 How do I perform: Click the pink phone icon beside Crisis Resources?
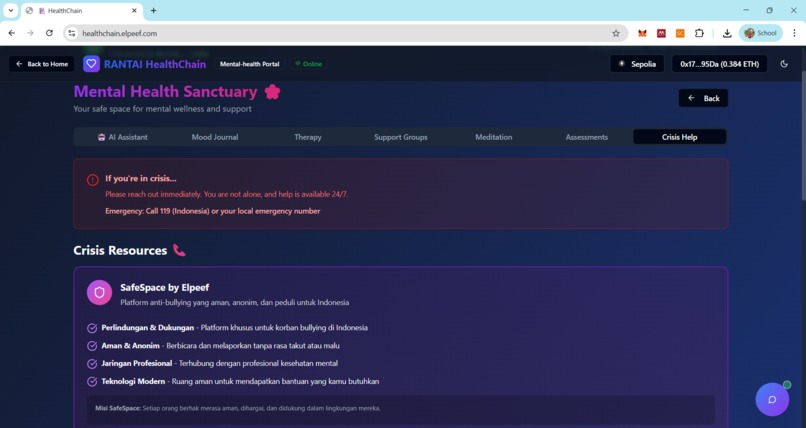[179, 250]
